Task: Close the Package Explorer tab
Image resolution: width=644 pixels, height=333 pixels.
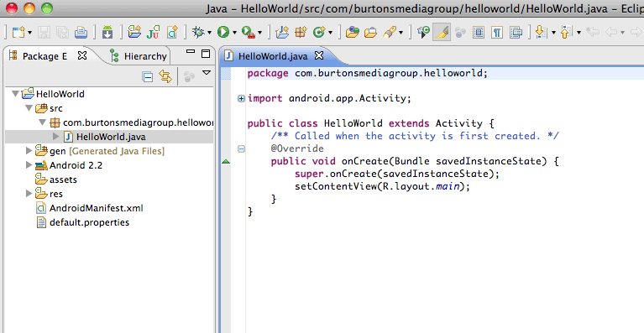Action: 82,55
